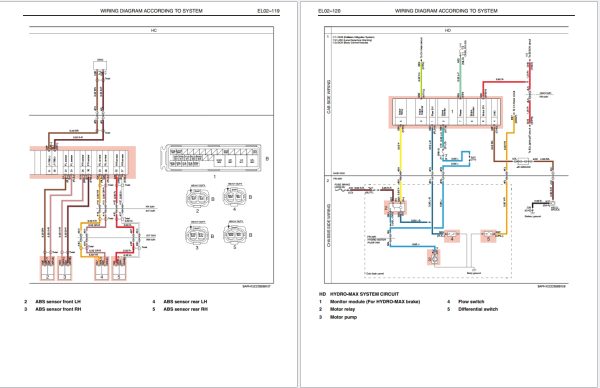Screen dimensions: 600x388
Task: Click the motor pump symbol 3 in HD circuit
Action: click(x=434, y=257)
